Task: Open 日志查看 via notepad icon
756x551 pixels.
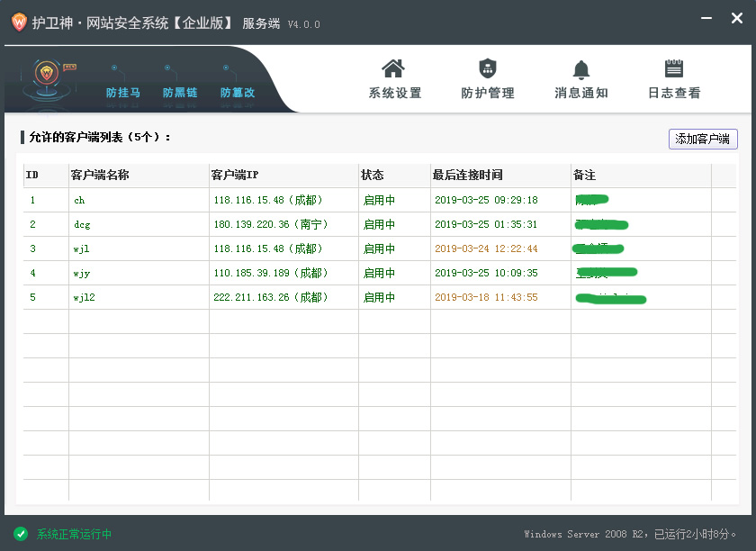Action: tap(674, 68)
